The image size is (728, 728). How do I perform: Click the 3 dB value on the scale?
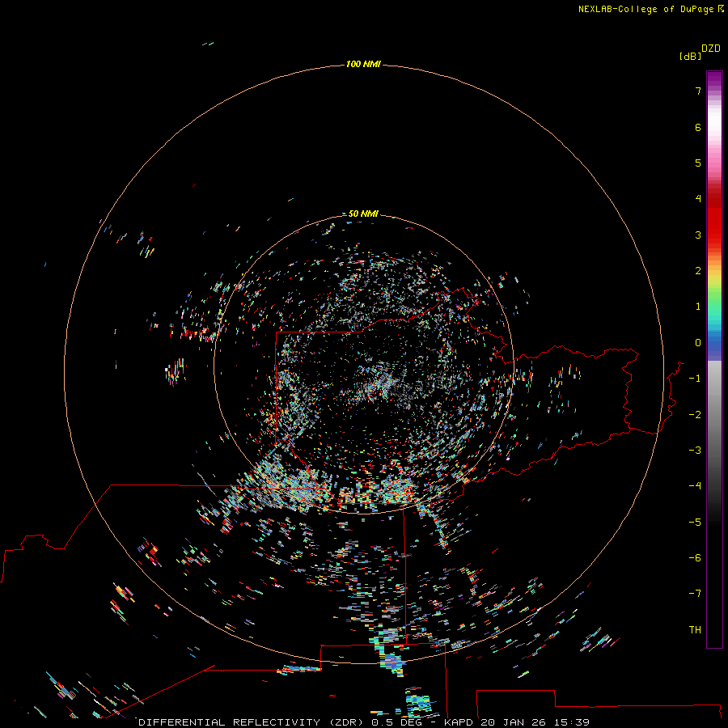[698, 235]
